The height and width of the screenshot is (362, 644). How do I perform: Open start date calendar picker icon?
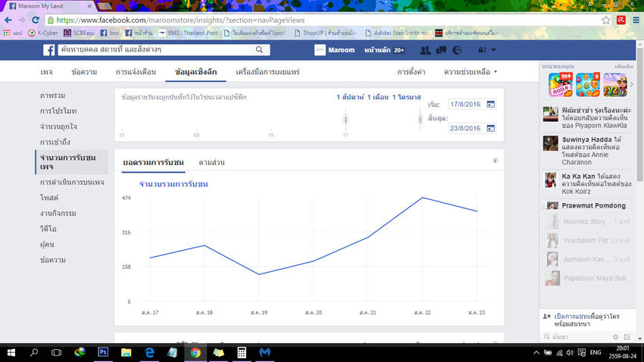click(490, 105)
